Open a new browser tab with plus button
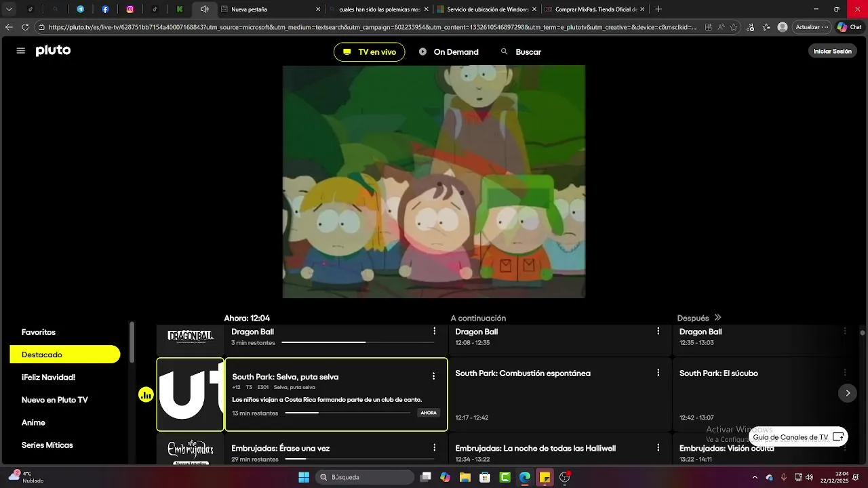This screenshot has width=868, height=488. point(658,9)
